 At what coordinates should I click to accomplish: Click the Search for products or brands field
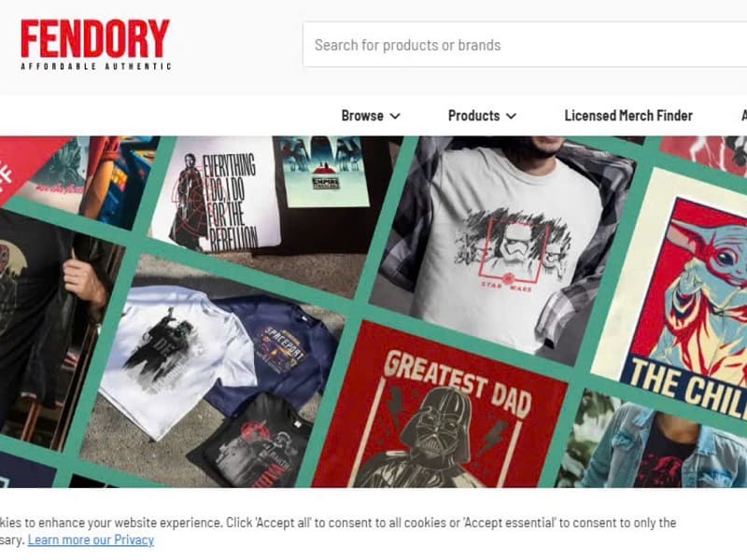click(x=525, y=45)
